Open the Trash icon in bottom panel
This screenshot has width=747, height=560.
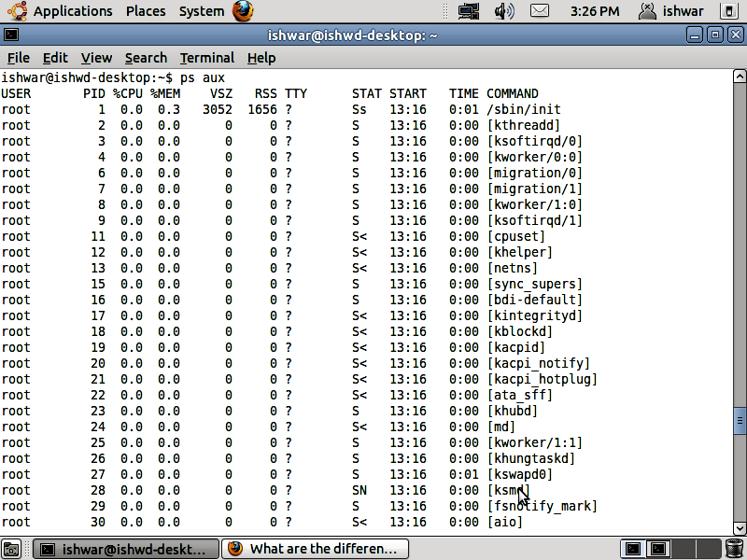click(x=734, y=549)
